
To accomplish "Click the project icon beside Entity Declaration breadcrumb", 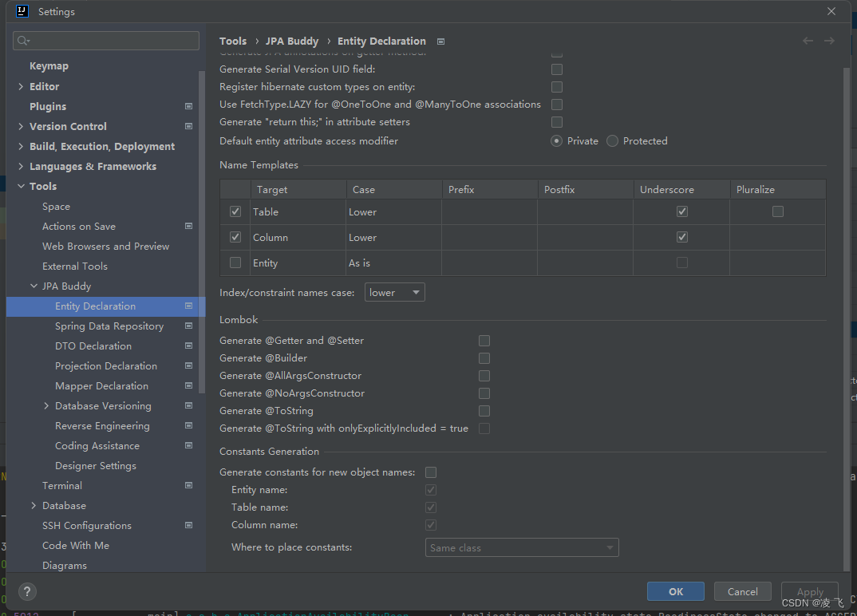I will (x=440, y=41).
